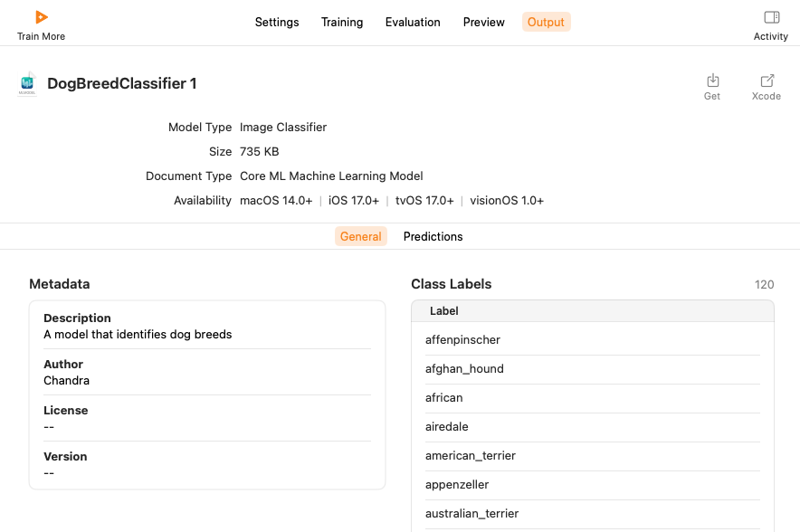Viewport: 800px width, 532px height.
Task: Click the Version metadata field
Action: (x=50, y=473)
